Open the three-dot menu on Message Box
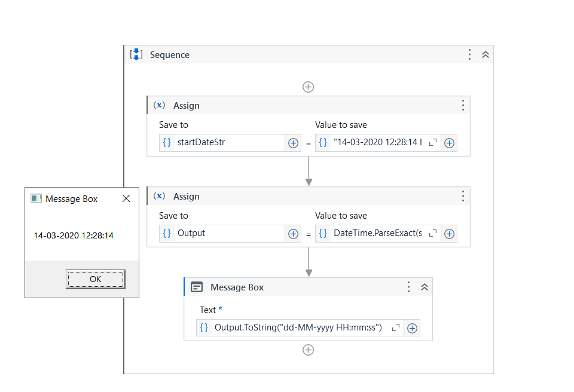Viewport: 574px width, 392px height. click(x=408, y=287)
